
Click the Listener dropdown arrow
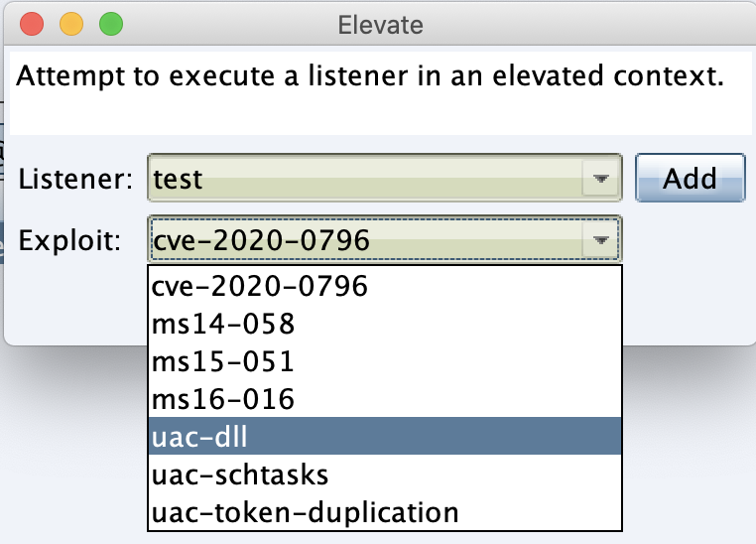pyautogui.click(x=600, y=179)
